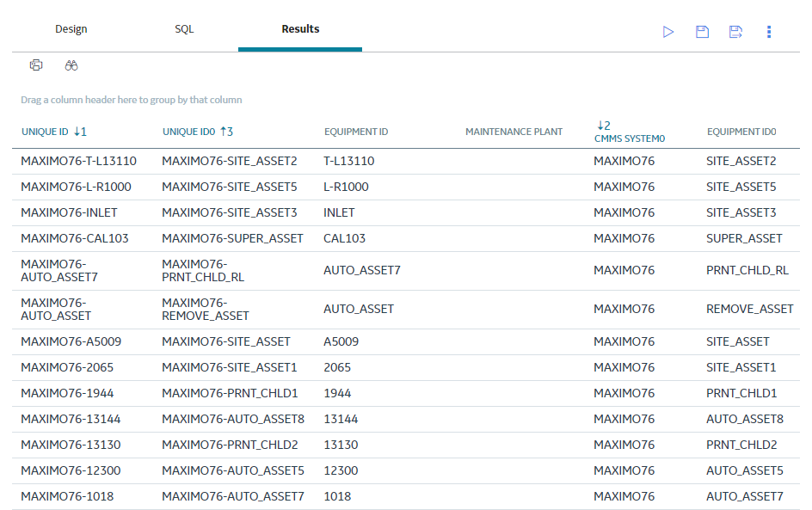Select cell MAXIMO76-A5009
The image size is (812, 510).
pos(71,341)
